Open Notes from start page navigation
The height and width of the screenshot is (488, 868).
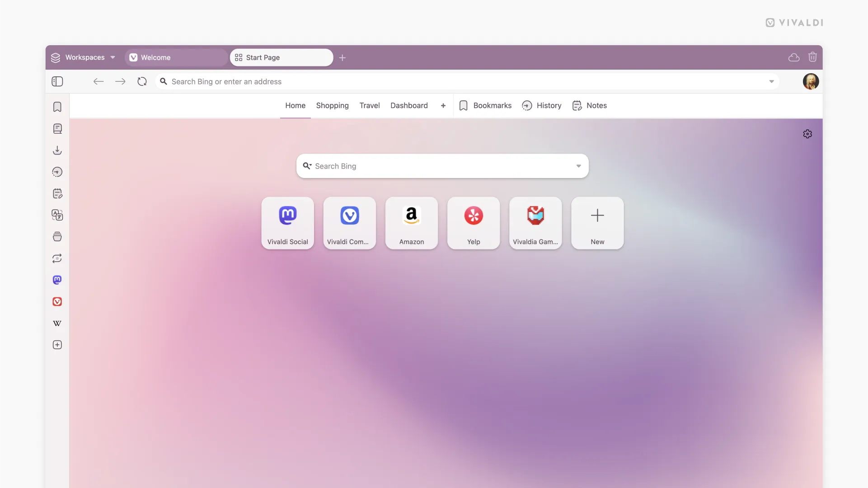click(589, 106)
